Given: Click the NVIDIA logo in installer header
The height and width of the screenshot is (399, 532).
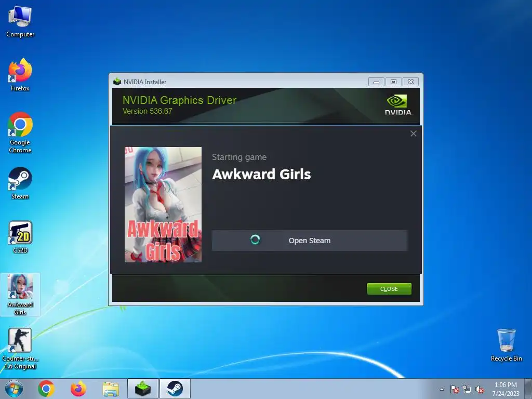Looking at the screenshot, I should click(398, 105).
